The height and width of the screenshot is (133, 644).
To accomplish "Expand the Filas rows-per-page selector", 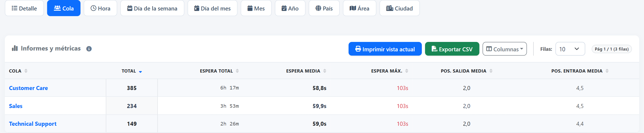I will (570, 49).
